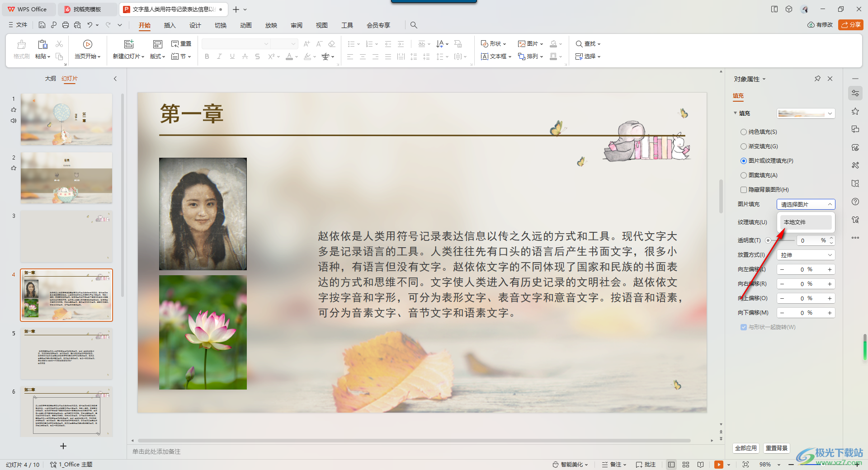This screenshot has height=470, width=868.
Task: Open the font name combo box
Action: point(236,44)
